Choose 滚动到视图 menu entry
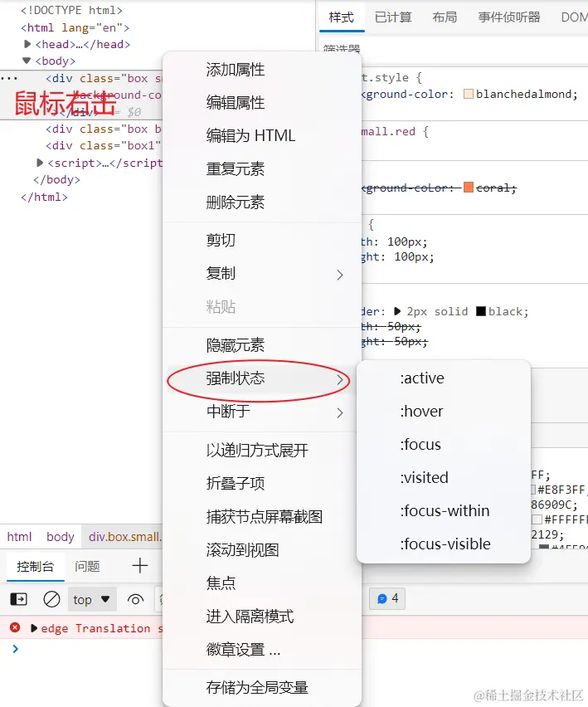 (x=242, y=550)
